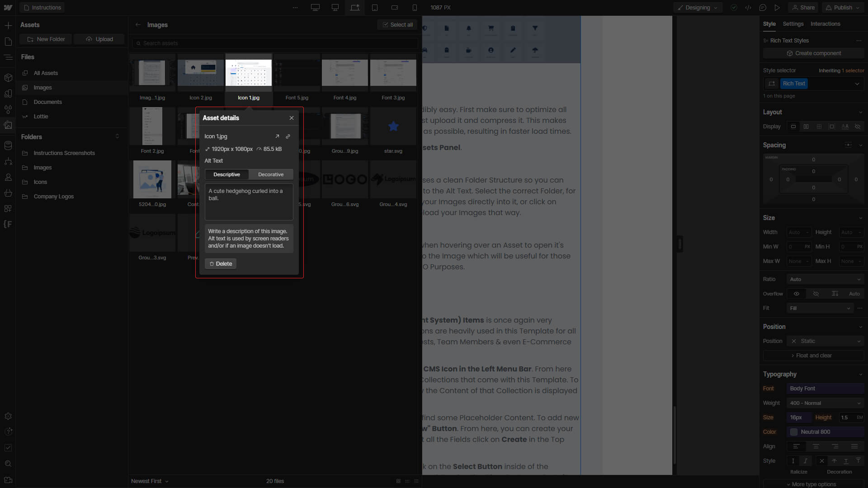Screen dimensions: 868x488
Task: Open the Weight 400 - Normal dropdown
Action: tap(826, 403)
